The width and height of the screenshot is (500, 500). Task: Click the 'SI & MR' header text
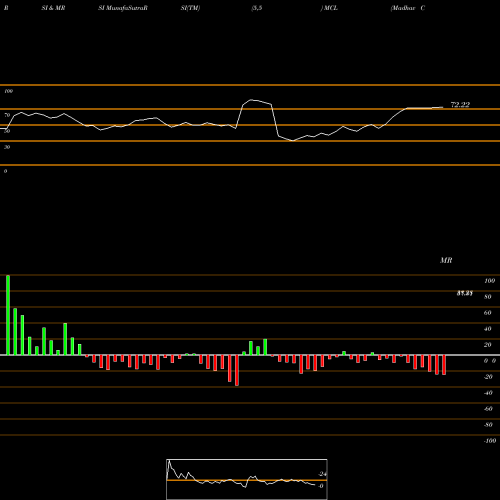click(x=53, y=8)
